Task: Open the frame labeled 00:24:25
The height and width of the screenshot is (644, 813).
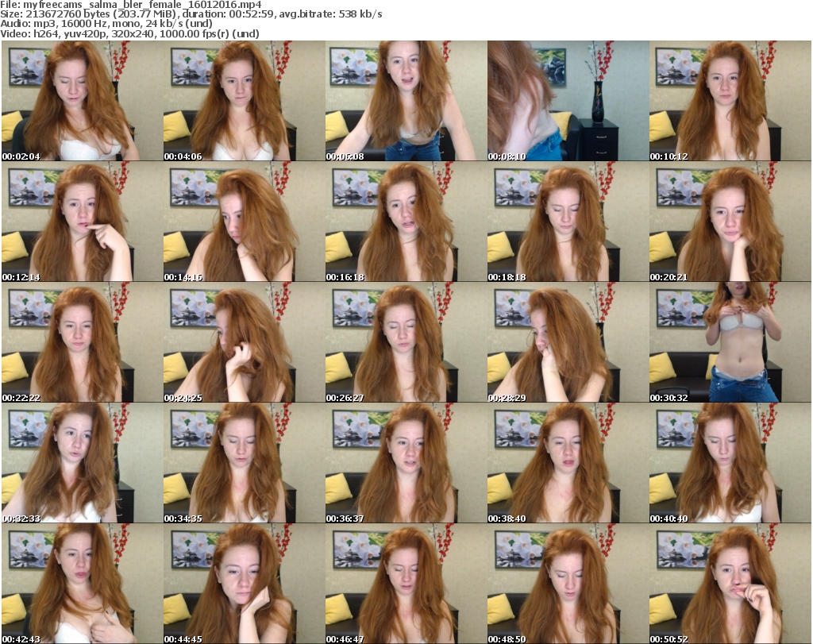Action: tap(245, 342)
